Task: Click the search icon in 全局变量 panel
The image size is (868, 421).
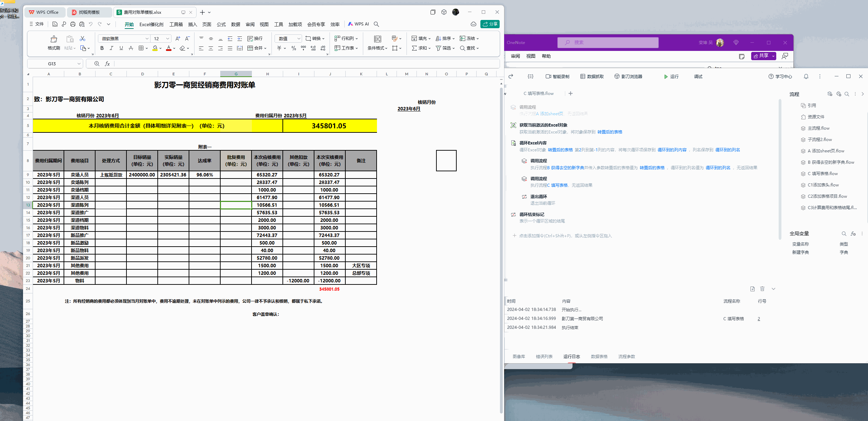Action: point(844,234)
